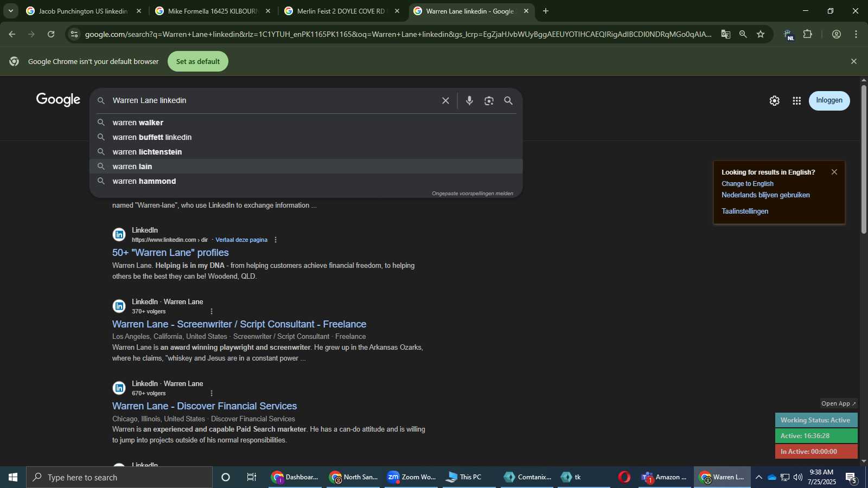Close the Mike Formella tab

pyautogui.click(x=268, y=11)
